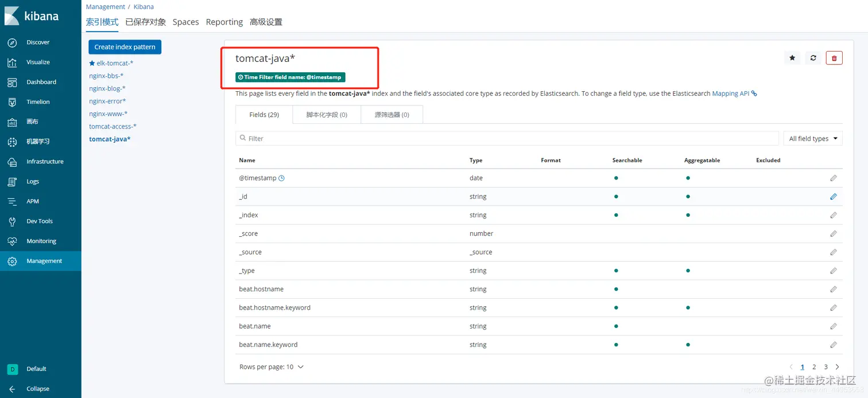Go to page 2
The width and height of the screenshot is (868, 398).
814,367
